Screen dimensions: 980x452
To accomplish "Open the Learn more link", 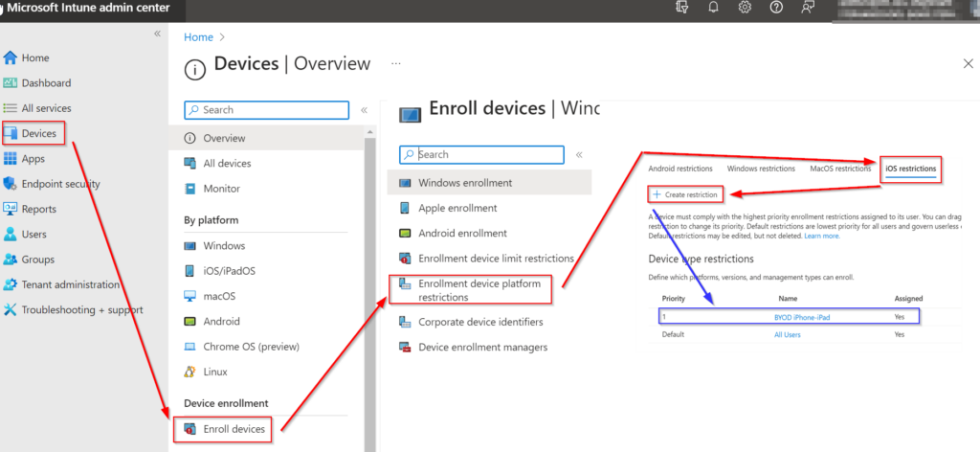I will tap(822, 237).
